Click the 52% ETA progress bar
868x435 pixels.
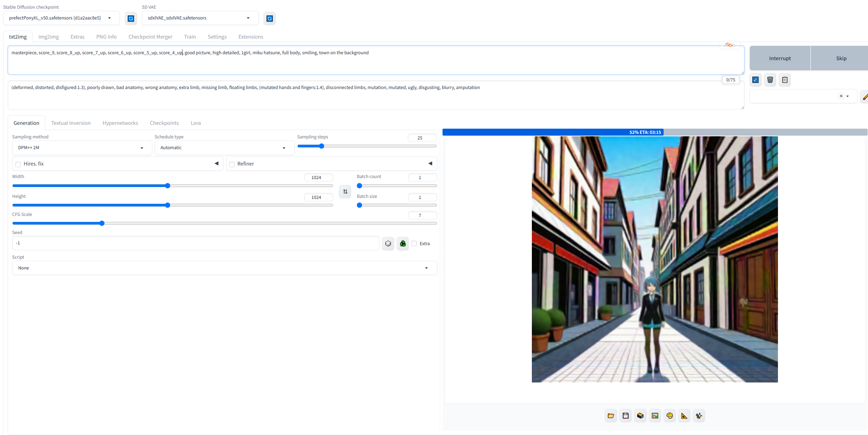pyautogui.click(x=655, y=132)
